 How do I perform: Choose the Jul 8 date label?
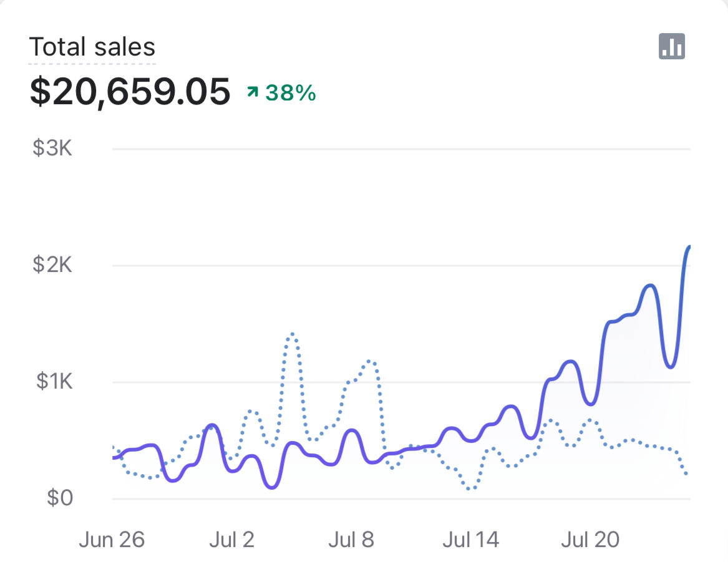coord(351,540)
